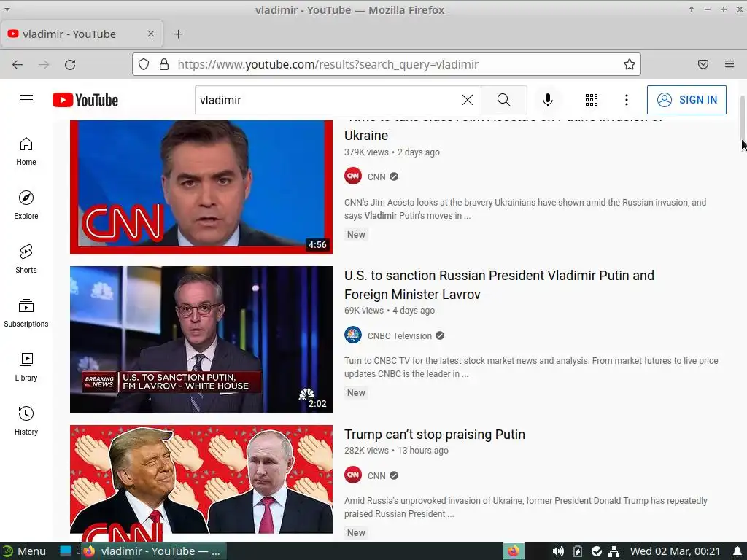The image size is (747, 560).
Task: Open the tracking protection shield icon
Action: click(x=144, y=64)
